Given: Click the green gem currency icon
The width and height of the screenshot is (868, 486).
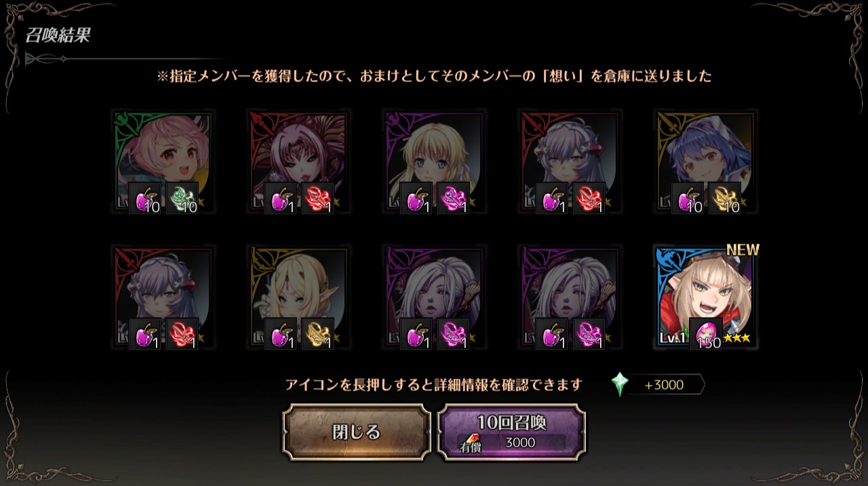Looking at the screenshot, I should tap(620, 385).
